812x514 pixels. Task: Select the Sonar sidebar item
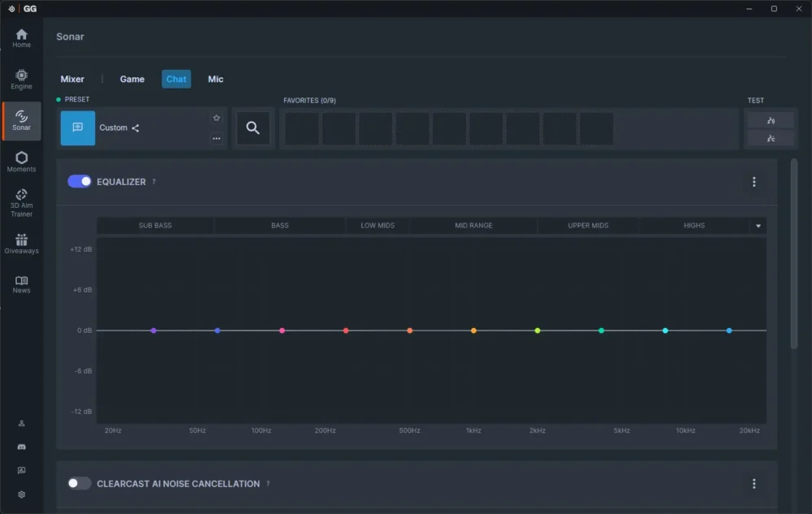tap(21, 121)
